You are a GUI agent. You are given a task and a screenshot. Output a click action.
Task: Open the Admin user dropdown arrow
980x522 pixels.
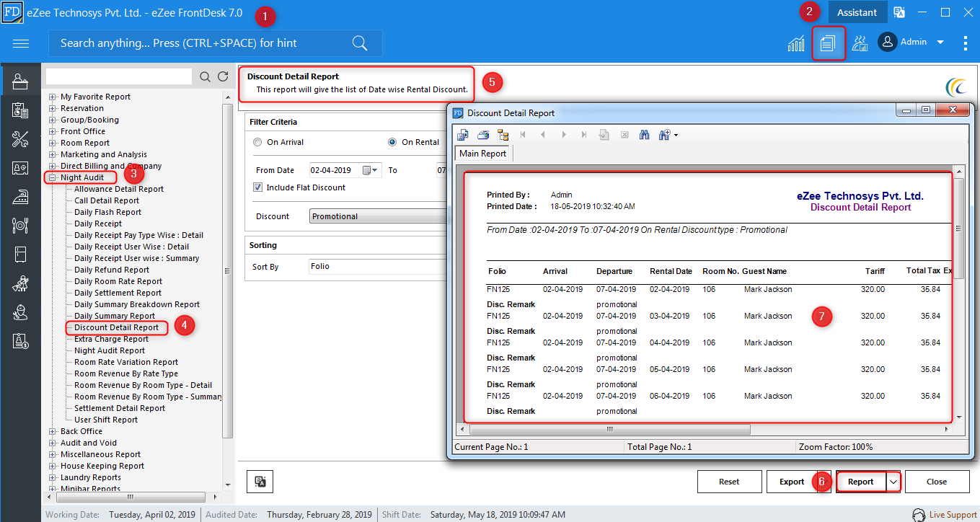pos(940,43)
